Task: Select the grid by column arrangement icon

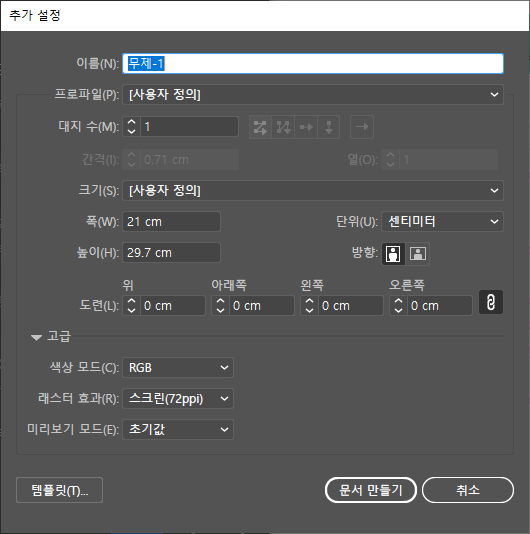Action: (x=283, y=127)
